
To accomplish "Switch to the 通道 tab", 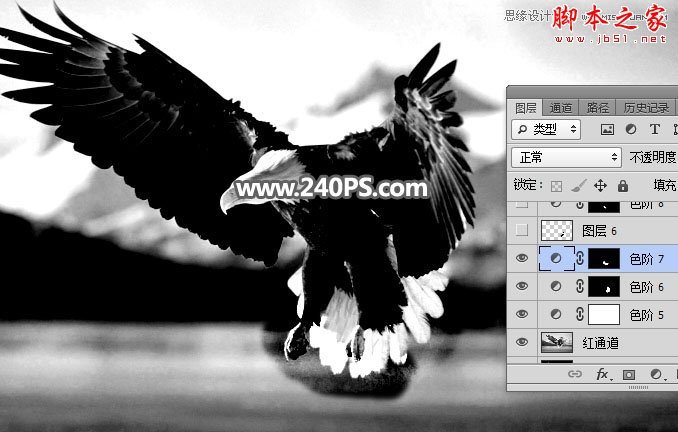I will point(560,107).
